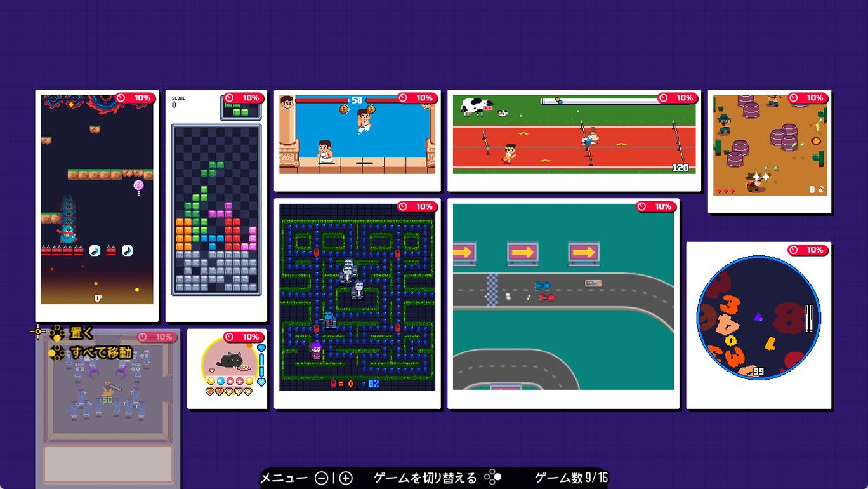Click the 10% timer badge on black cat game
The height and width of the screenshot is (489, 868).
click(x=244, y=337)
